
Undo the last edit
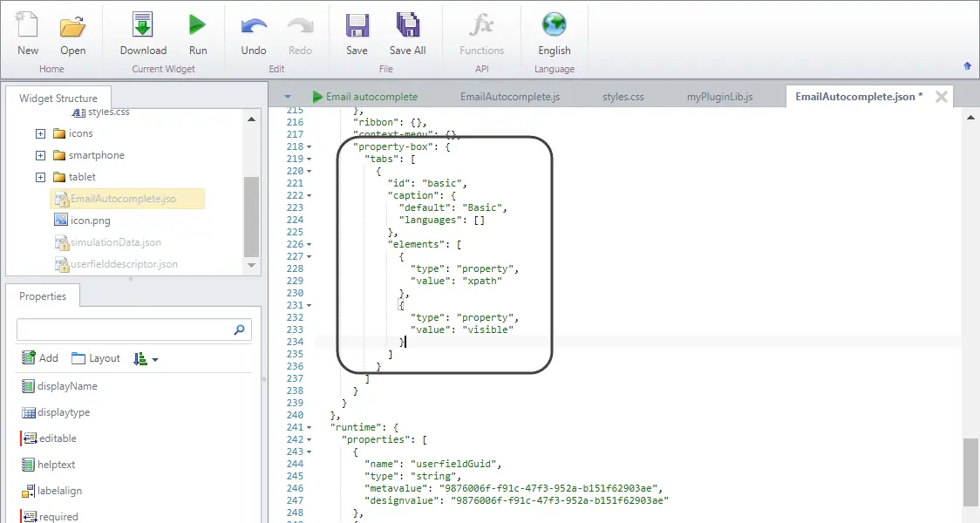coord(254,26)
